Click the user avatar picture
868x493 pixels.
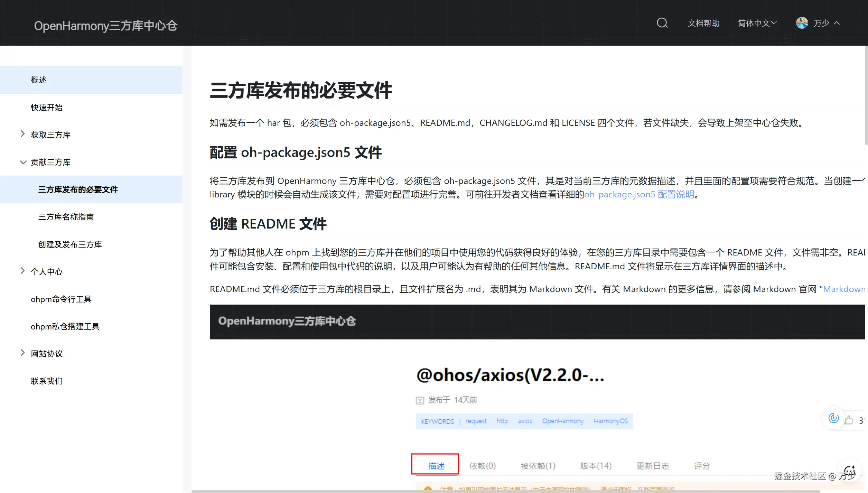point(802,23)
